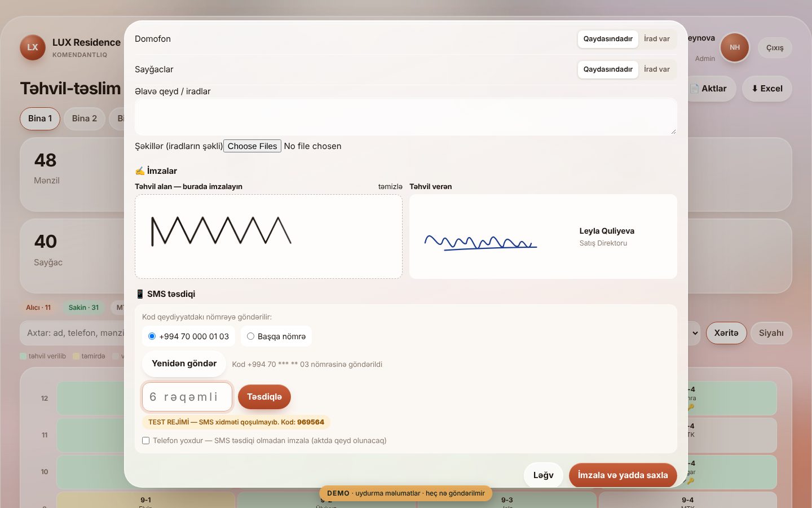Tick the Telefon yoxdur checkbox
Viewport: 812px width, 508px height.
146,441
